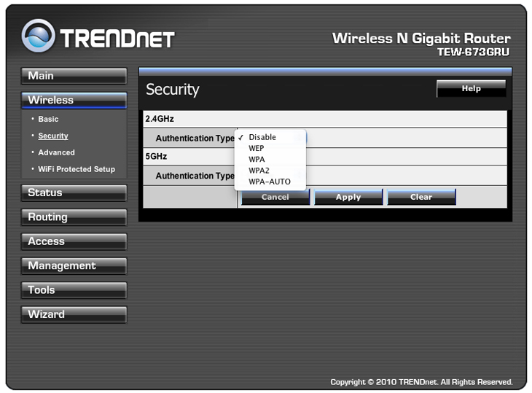Image resolution: width=532 pixels, height=393 pixels.
Task: Open the Tools menu section
Action: [x=74, y=290]
